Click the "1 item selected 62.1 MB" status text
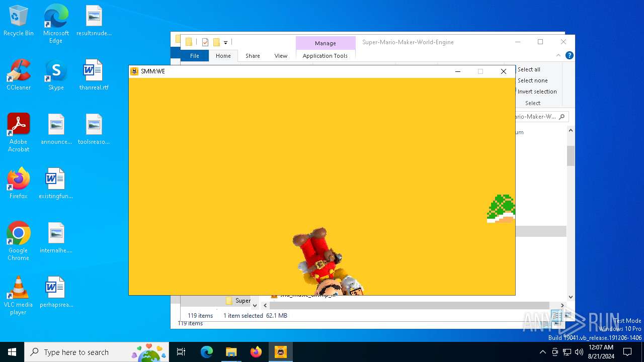The width and height of the screenshot is (644, 362). pyautogui.click(x=255, y=316)
